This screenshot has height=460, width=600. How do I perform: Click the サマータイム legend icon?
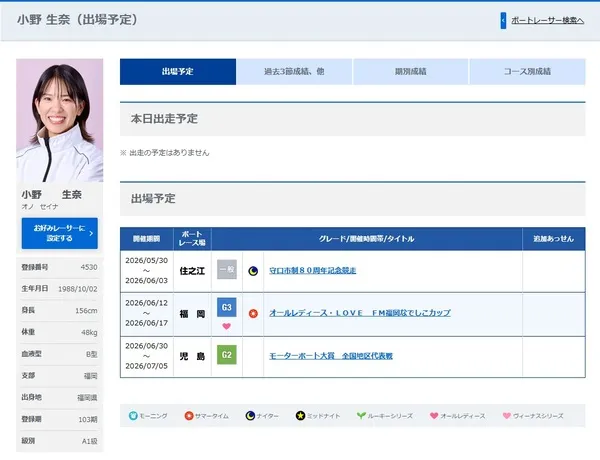click(189, 416)
